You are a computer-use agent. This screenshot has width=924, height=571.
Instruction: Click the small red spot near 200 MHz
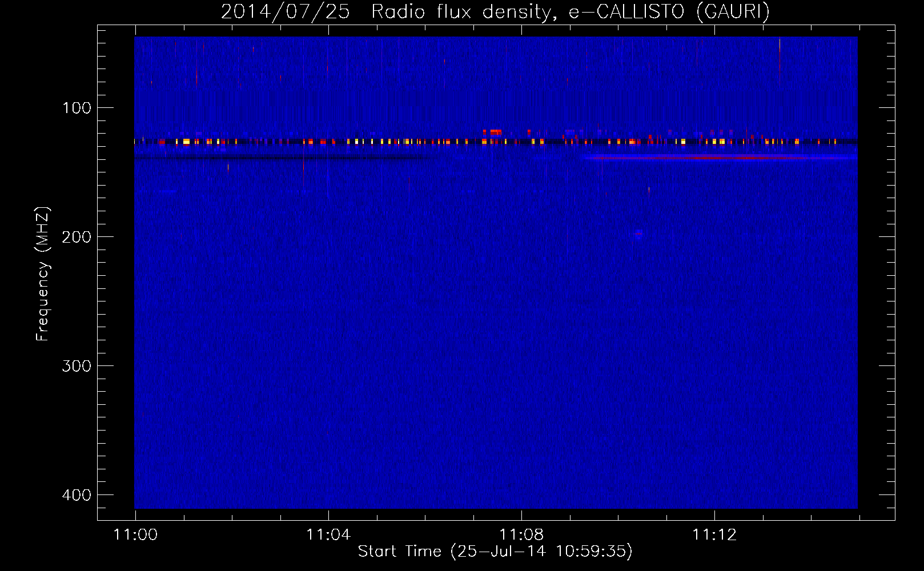pyautogui.click(x=638, y=233)
